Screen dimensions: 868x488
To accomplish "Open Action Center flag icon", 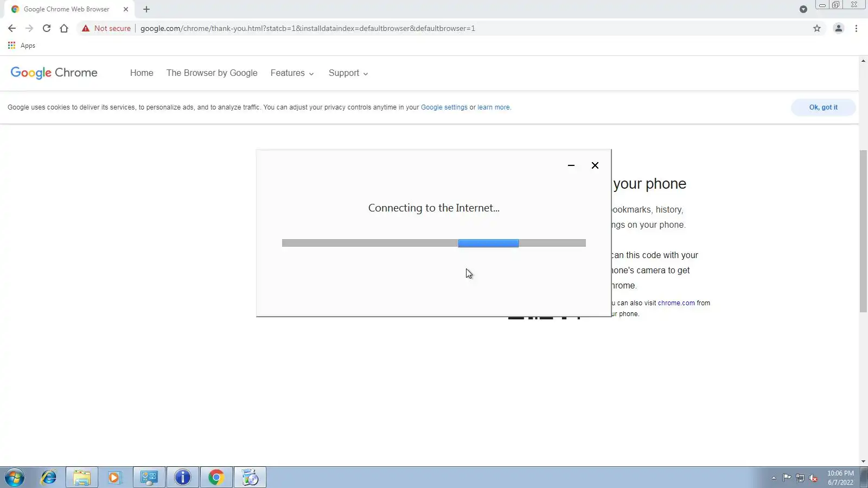I will (787, 478).
